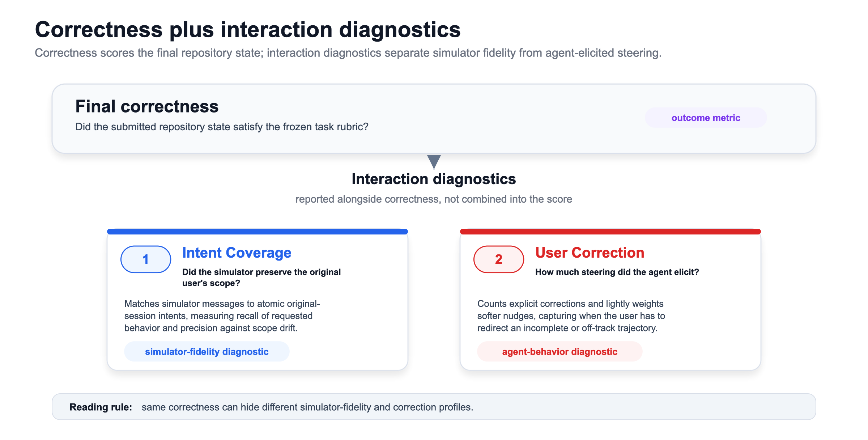868x440 pixels.
Task: Click the number 2 badge
Action: point(499,259)
